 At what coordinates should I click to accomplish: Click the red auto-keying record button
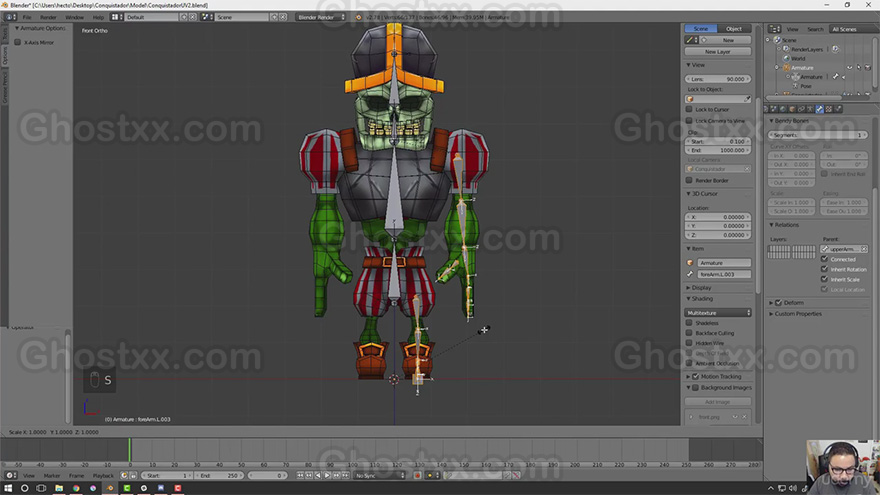(x=418, y=475)
